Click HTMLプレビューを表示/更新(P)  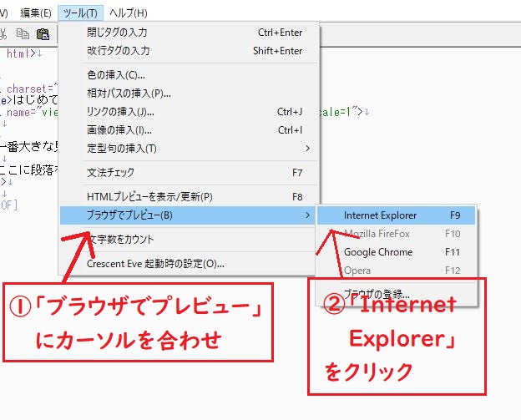[x=149, y=197]
